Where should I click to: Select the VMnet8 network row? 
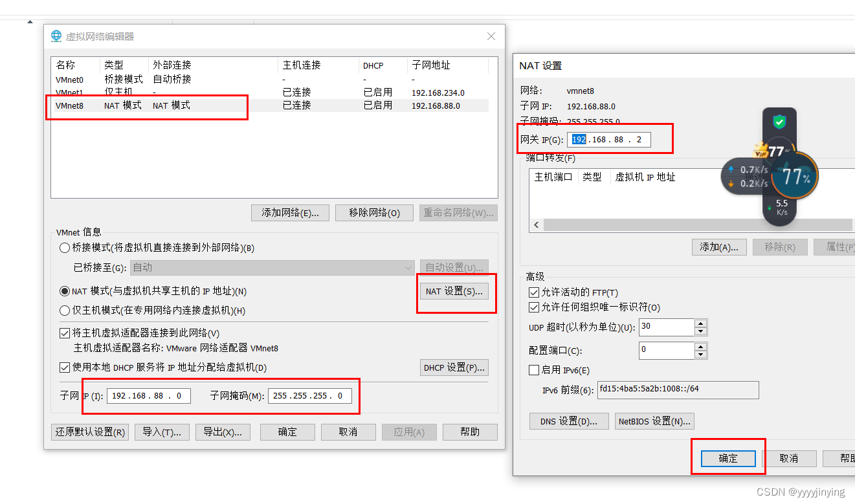pyautogui.click(x=270, y=105)
